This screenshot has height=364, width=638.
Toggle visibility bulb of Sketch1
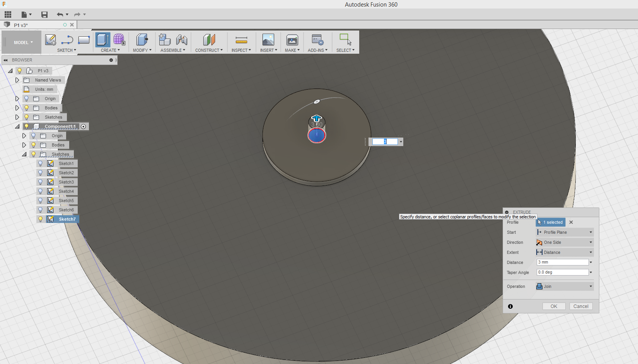pos(41,163)
